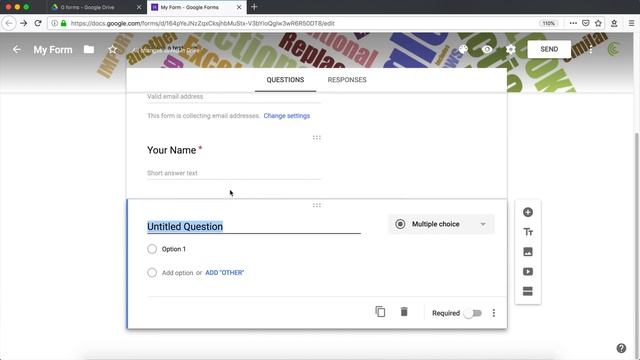Click the drag handle above Your Name
Viewport: 640px width, 360px height.
pyautogui.click(x=317, y=138)
